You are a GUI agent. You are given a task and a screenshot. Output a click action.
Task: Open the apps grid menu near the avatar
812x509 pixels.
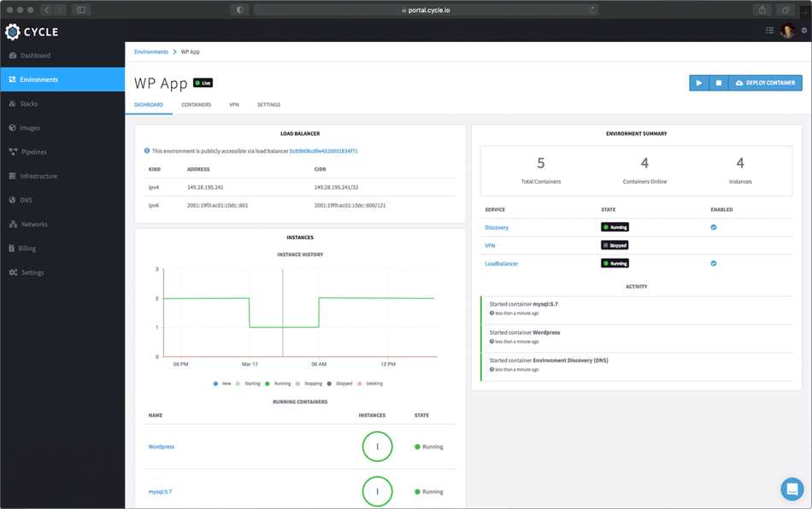point(768,30)
